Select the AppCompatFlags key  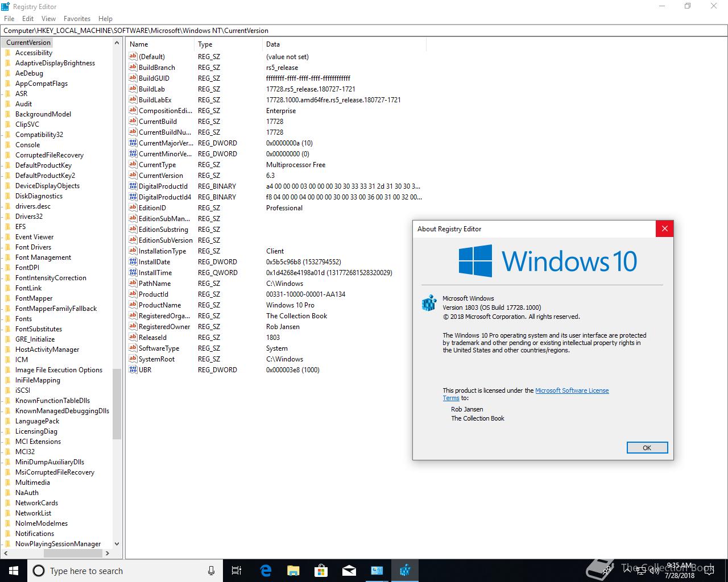pyautogui.click(x=41, y=84)
